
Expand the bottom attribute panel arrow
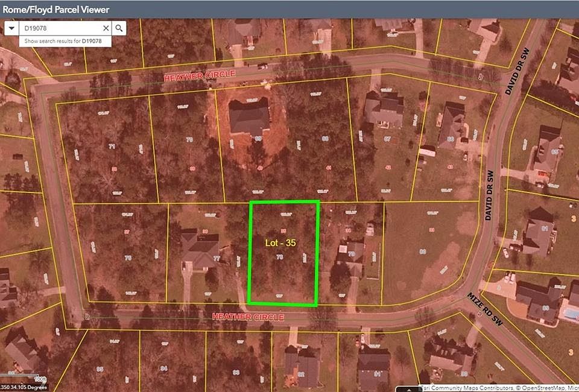point(408,390)
